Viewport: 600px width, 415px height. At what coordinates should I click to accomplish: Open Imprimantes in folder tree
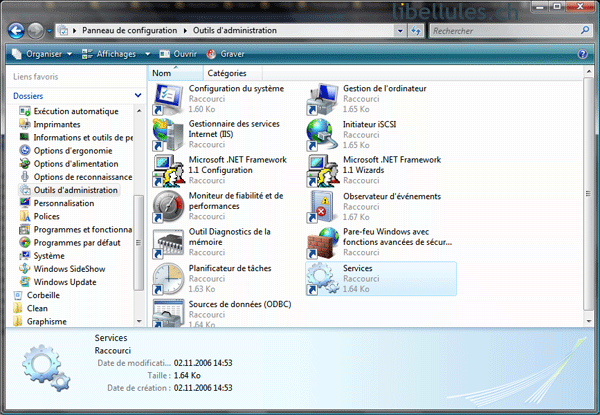[x=50, y=124]
